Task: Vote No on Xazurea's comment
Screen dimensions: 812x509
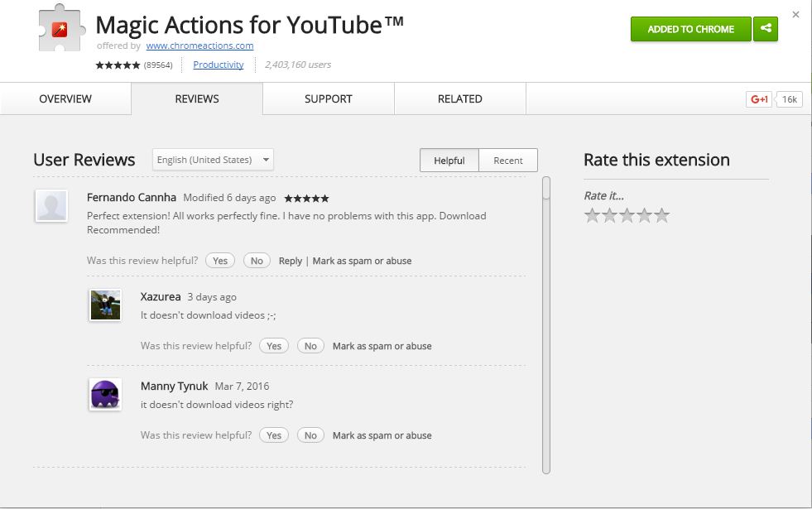Action: pyautogui.click(x=310, y=346)
